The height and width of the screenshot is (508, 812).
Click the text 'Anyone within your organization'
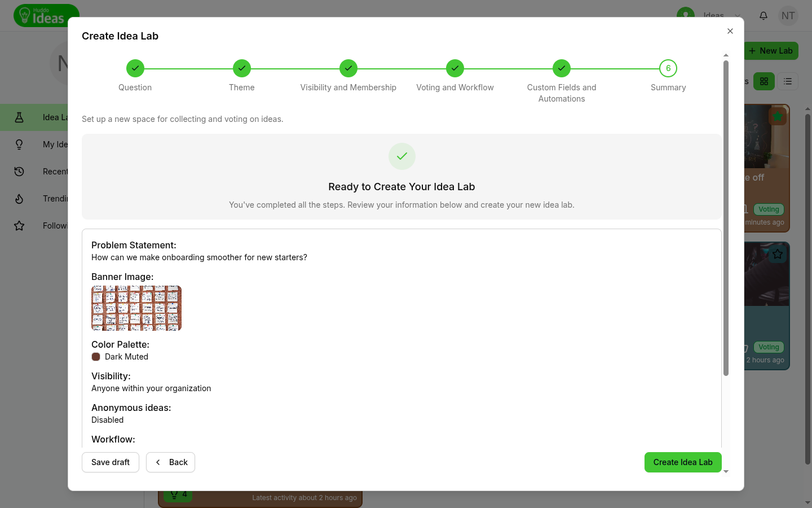pyautogui.click(x=151, y=388)
